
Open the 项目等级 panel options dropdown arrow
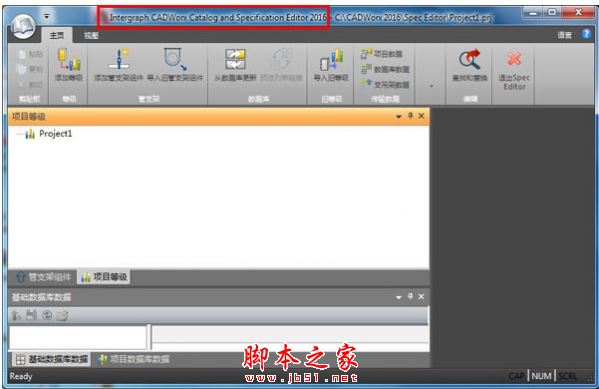coord(398,116)
